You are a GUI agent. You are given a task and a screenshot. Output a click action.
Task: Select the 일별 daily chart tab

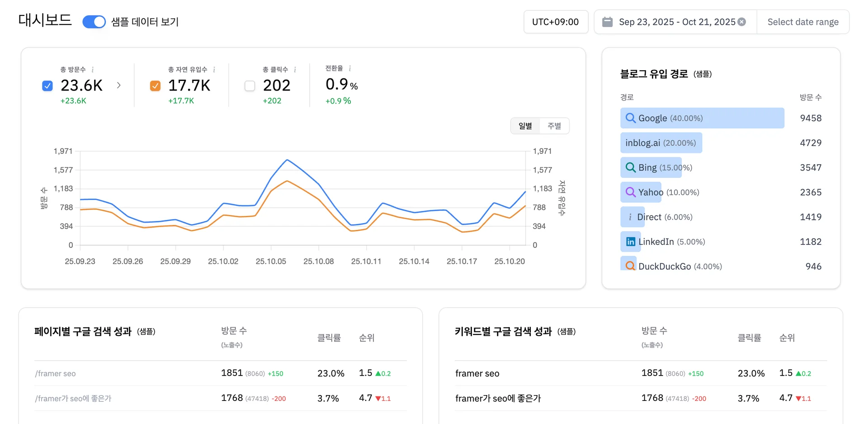click(525, 126)
